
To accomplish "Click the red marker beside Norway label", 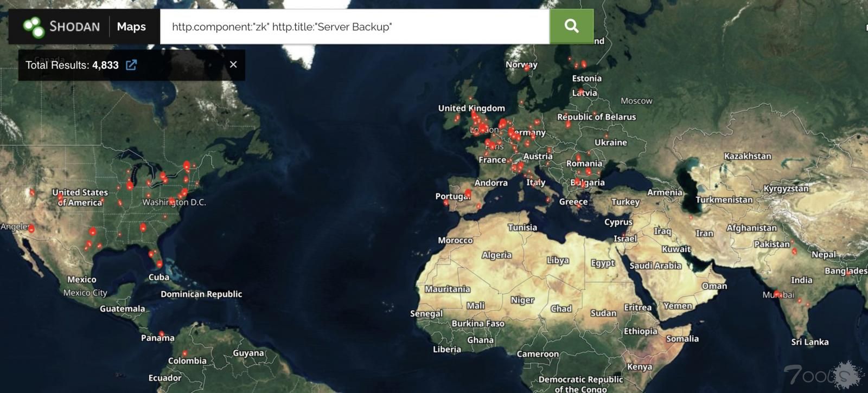I will point(527,68).
